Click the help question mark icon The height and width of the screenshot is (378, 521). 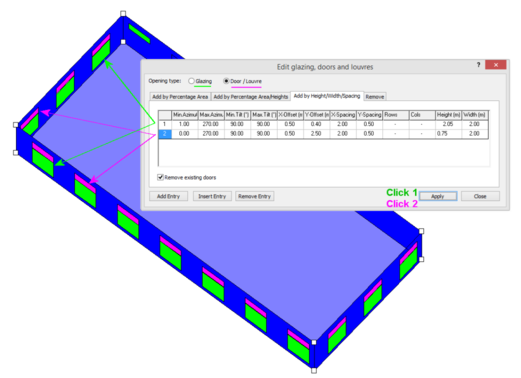coord(478,65)
